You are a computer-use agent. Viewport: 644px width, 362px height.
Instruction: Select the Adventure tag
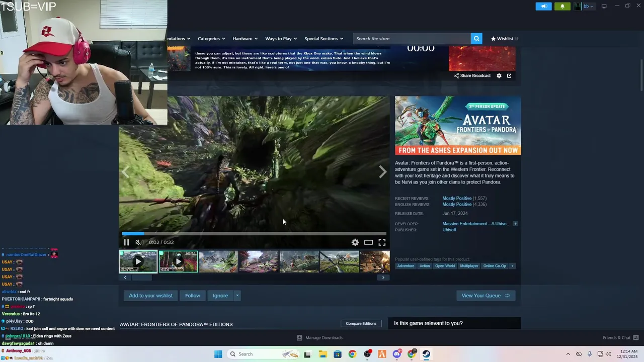pos(406,266)
